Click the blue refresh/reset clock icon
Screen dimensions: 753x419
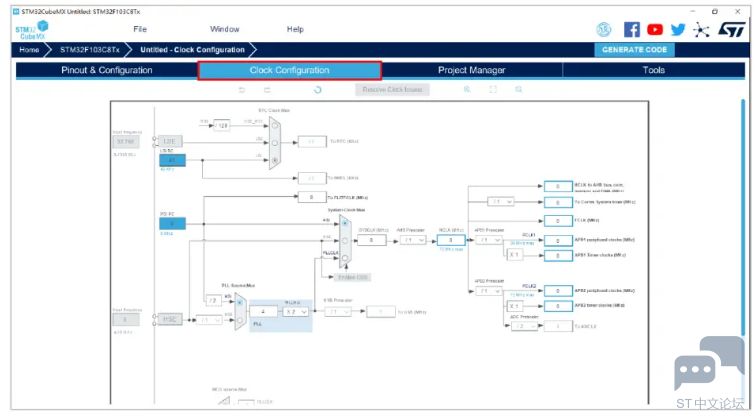pos(317,90)
